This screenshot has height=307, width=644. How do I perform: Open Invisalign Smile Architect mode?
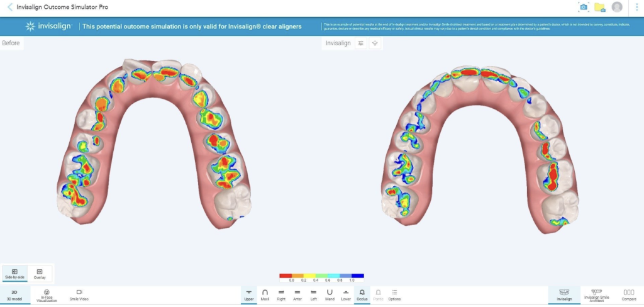click(596, 294)
